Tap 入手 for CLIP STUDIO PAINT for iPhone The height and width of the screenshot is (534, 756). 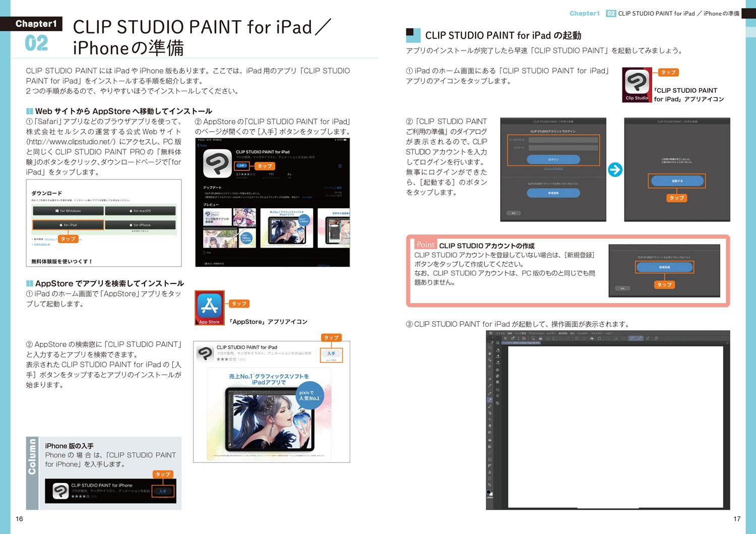coord(163,491)
